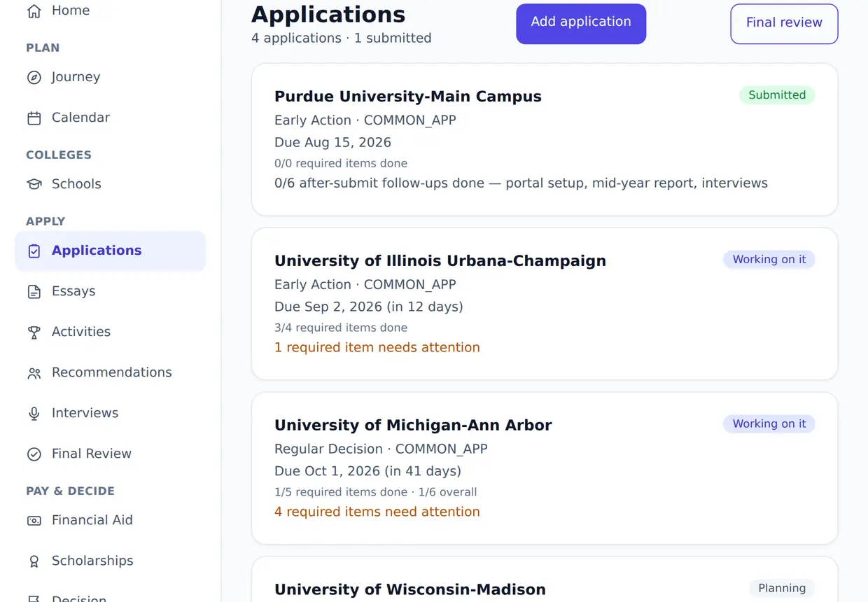Click '4 applications · 1 submitted' summary
Screen dimensions: 868x602
342,38
